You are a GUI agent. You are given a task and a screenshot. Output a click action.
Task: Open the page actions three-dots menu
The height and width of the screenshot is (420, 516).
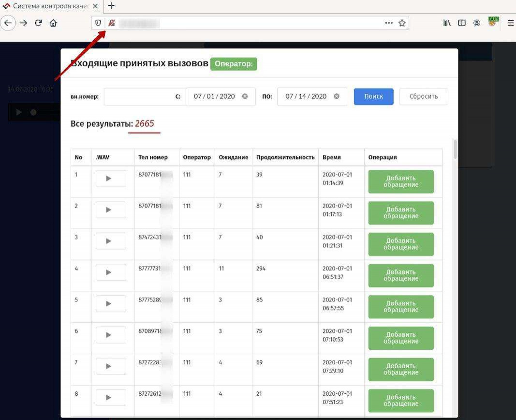pyautogui.click(x=389, y=23)
